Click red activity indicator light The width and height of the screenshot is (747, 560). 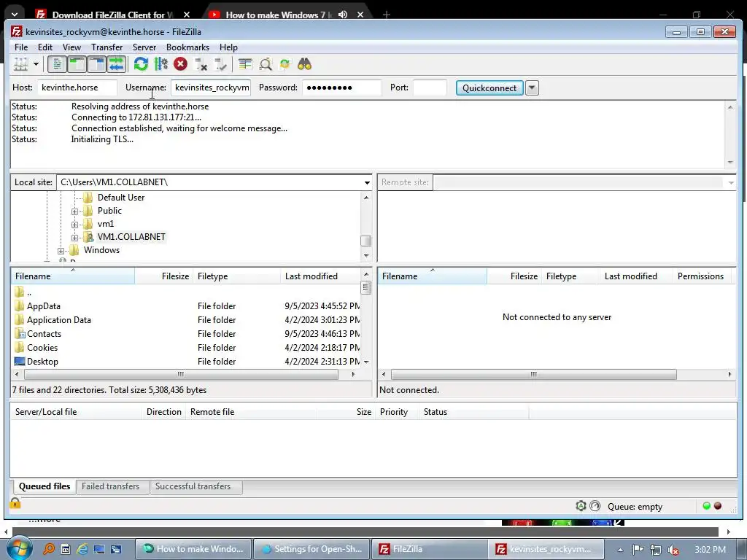coord(718,506)
